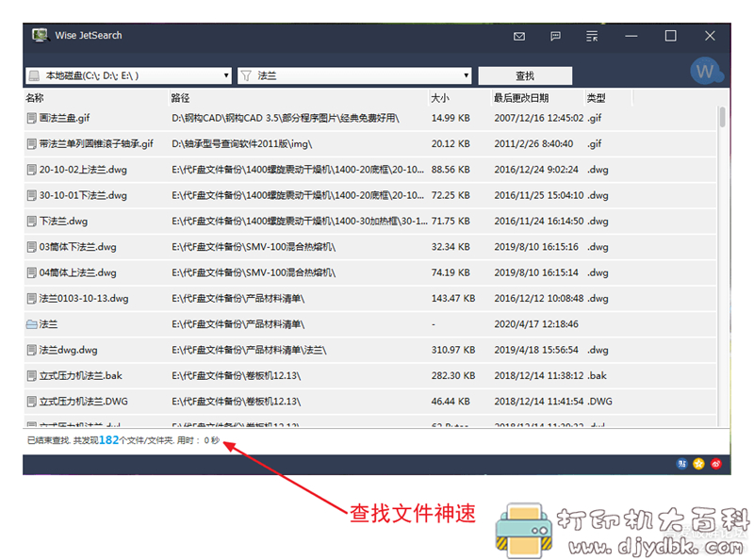Viewport: 754px width, 560px height.
Task: Click the 182 result count in status bar
Action: pyautogui.click(x=108, y=440)
